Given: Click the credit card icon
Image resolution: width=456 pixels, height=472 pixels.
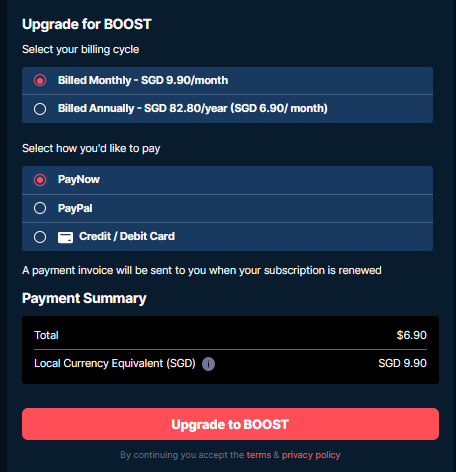Looking at the screenshot, I should 65,237.
